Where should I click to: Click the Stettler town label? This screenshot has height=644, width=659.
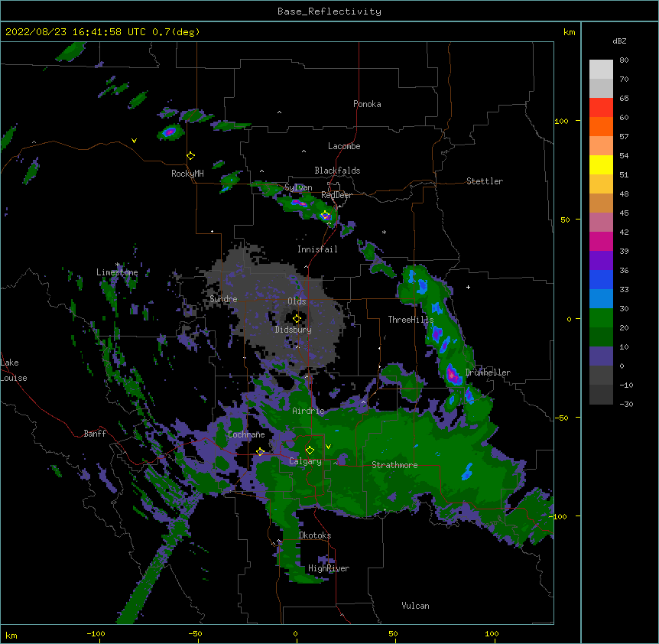click(x=485, y=181)
